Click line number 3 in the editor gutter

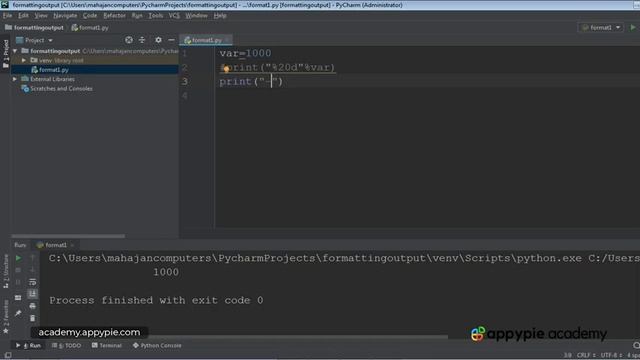(184, 82)
